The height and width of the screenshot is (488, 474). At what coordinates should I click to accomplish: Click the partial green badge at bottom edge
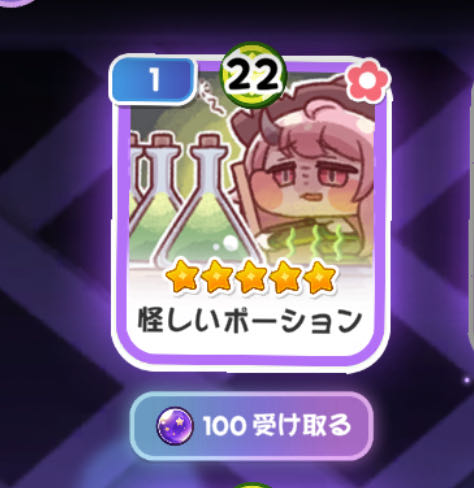253,485
